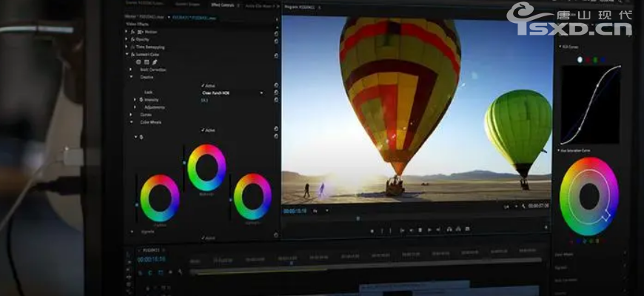Collapse the Hue Saturation Curve section

coord(559,151)
